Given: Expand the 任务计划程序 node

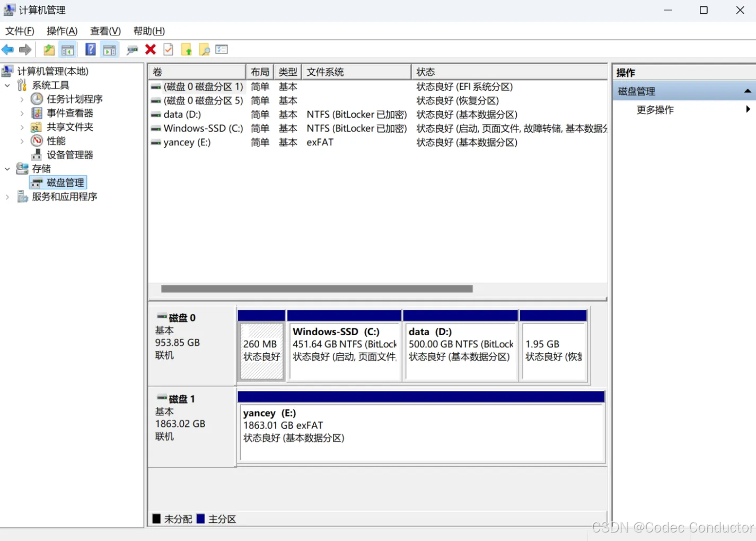Looking at the screenshot, I should 22,99.
